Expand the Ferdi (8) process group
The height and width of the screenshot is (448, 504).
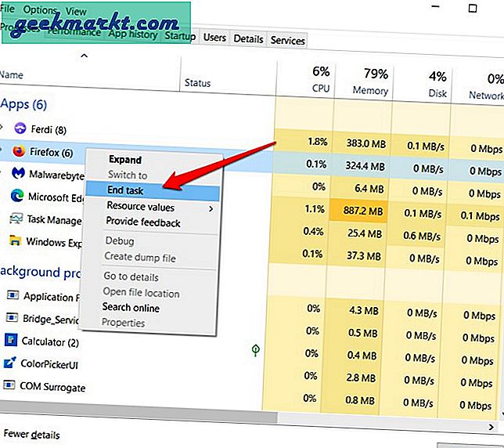2,127
